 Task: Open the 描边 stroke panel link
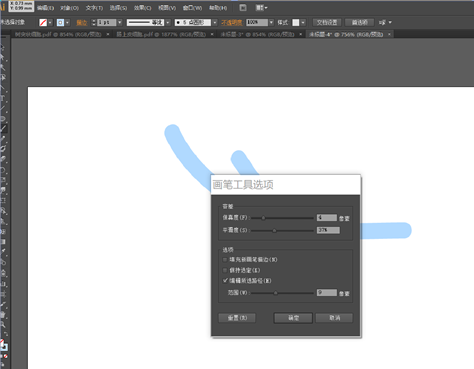pyautogui.click(x=81, y=23)
